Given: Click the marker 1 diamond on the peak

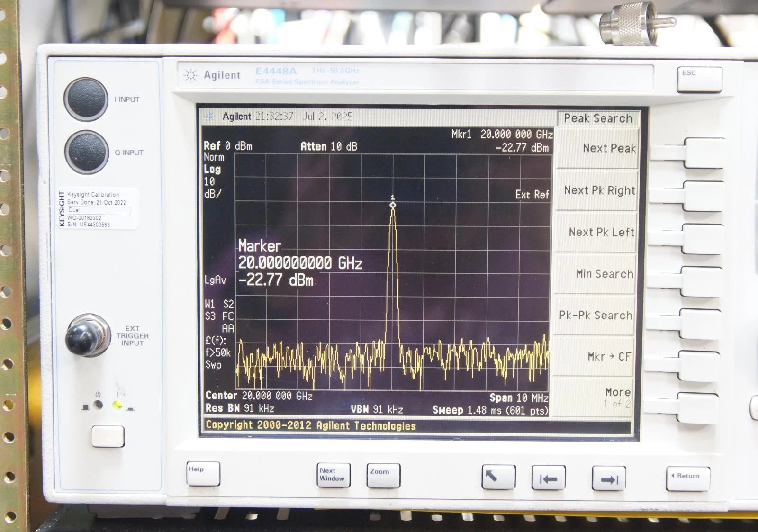Looking at the screenshot, I should pyautogui.click(x=393, y=205).
